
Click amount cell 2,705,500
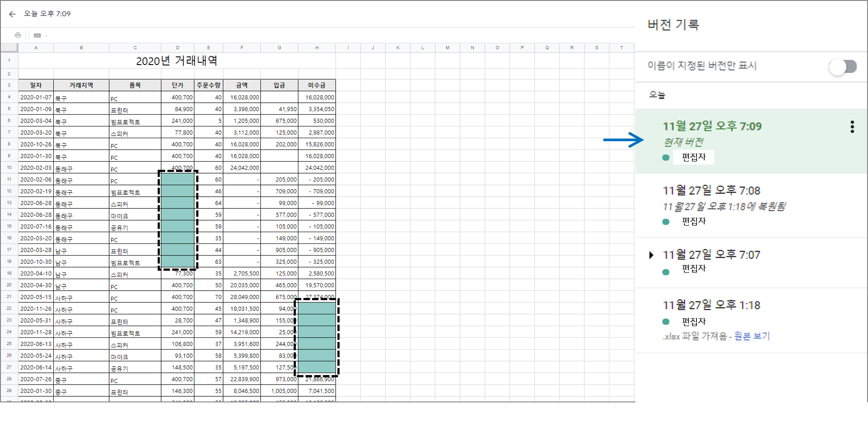(x=242, y=273)
